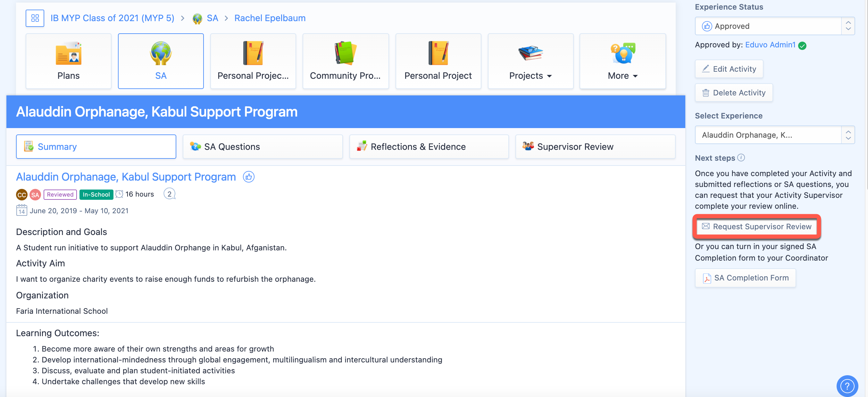The height and width of the screenshot is (397, 868).
Task: Open the grid dashboard icon in breadcrumb
Action: pyautogui.click(x=35, y=18)
